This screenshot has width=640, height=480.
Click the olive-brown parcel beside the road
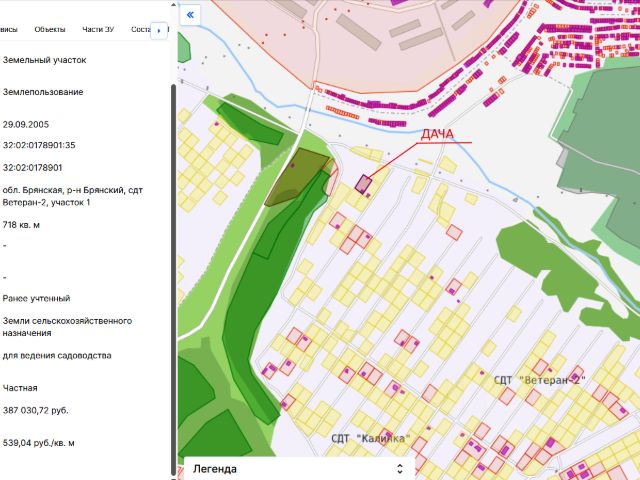pos(295,177)
